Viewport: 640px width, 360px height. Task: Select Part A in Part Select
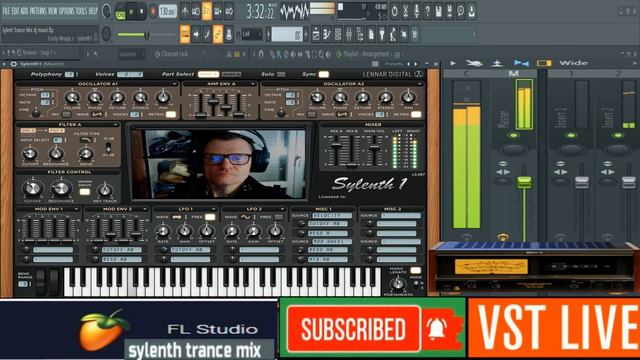(x=208, y=74)
